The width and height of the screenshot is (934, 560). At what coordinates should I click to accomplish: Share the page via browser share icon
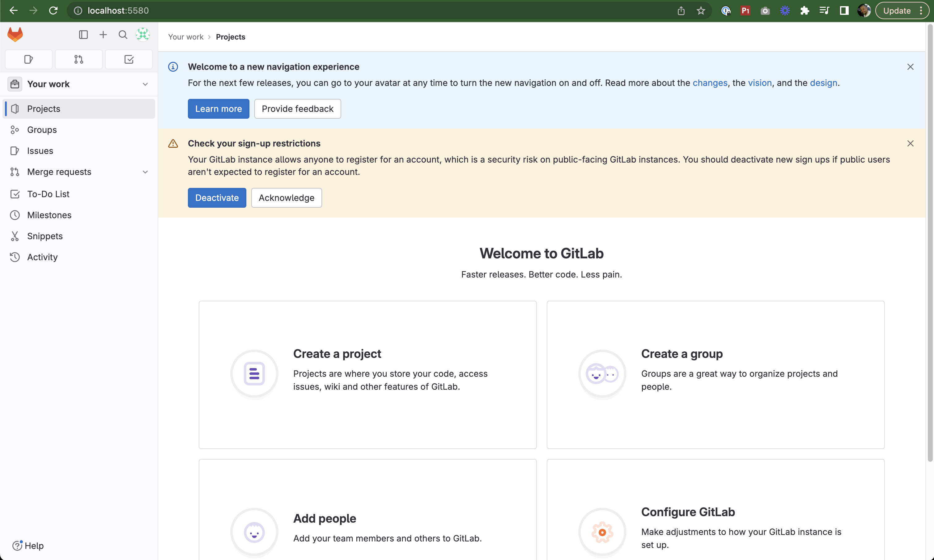(x=681, y=11)
